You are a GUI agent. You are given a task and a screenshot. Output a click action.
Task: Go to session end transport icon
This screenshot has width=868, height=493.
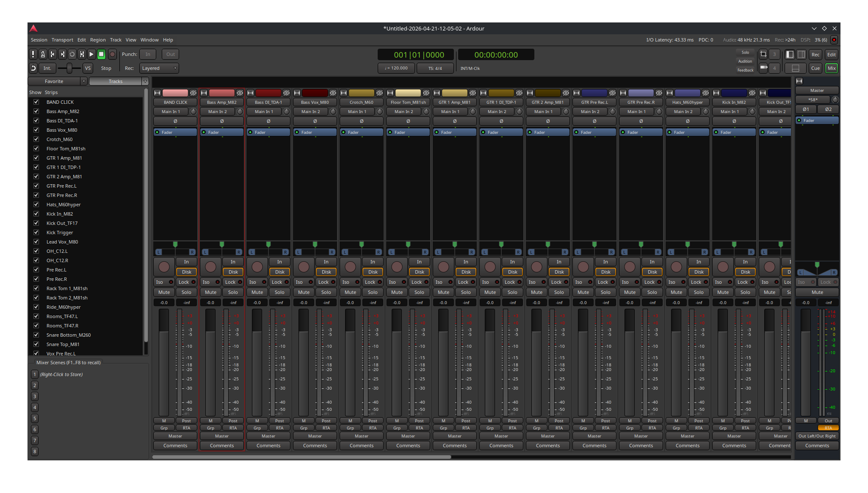62,54
